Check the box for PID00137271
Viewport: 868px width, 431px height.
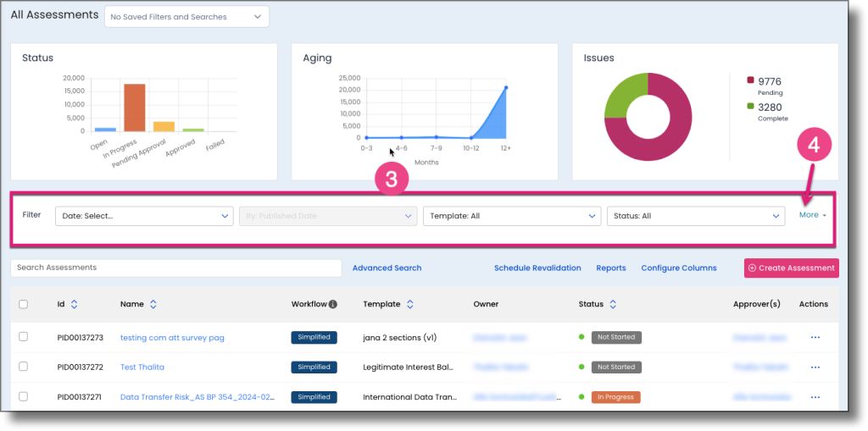(x=23, y=396)
